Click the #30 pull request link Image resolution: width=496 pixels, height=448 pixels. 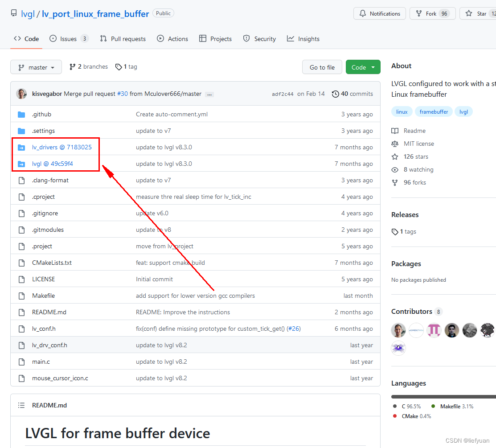[123, 94]
